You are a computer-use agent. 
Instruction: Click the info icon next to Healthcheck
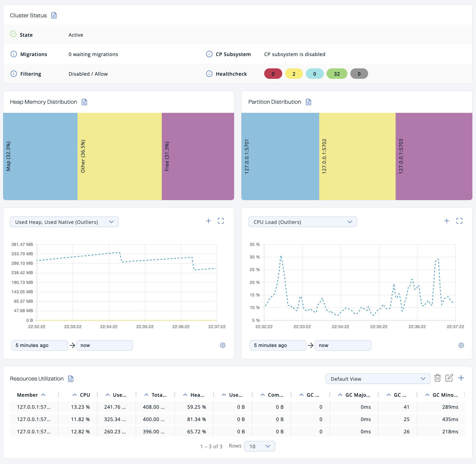point(209,74)
